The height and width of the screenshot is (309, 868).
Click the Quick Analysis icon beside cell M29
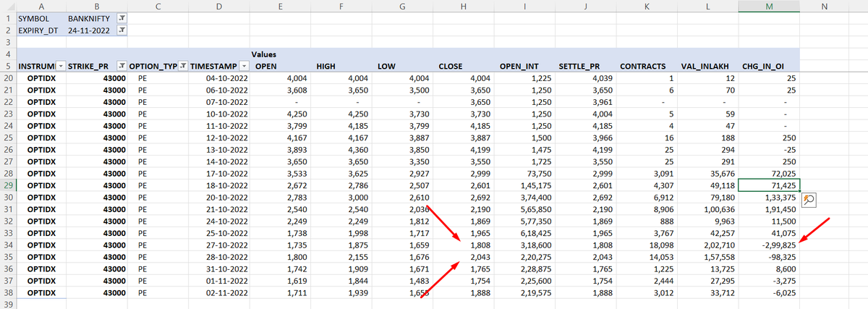pyautogui.click(x=809, y=198)
